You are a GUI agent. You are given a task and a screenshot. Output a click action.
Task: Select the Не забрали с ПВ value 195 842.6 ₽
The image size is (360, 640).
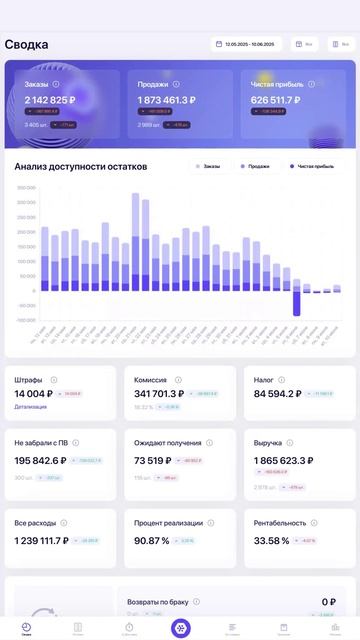(x=40, y=461)
